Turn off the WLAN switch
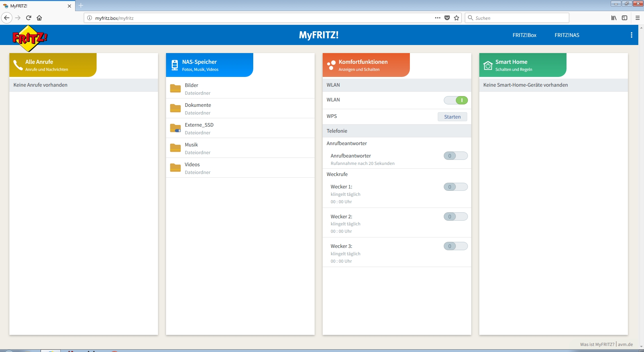 455,100
